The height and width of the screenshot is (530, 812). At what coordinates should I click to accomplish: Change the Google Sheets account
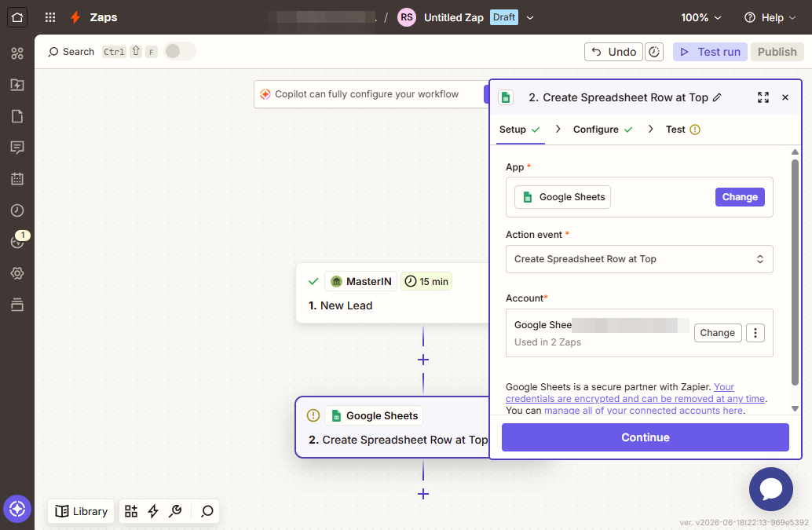pos(717,333)
